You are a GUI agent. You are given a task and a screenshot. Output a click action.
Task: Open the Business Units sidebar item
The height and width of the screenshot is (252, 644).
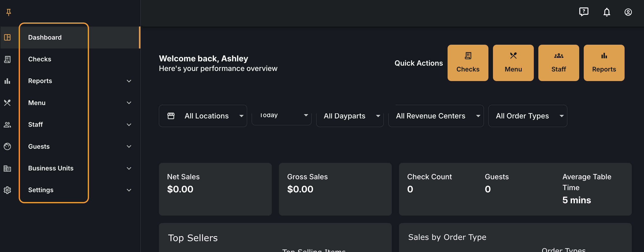click(x=70, y=168)
